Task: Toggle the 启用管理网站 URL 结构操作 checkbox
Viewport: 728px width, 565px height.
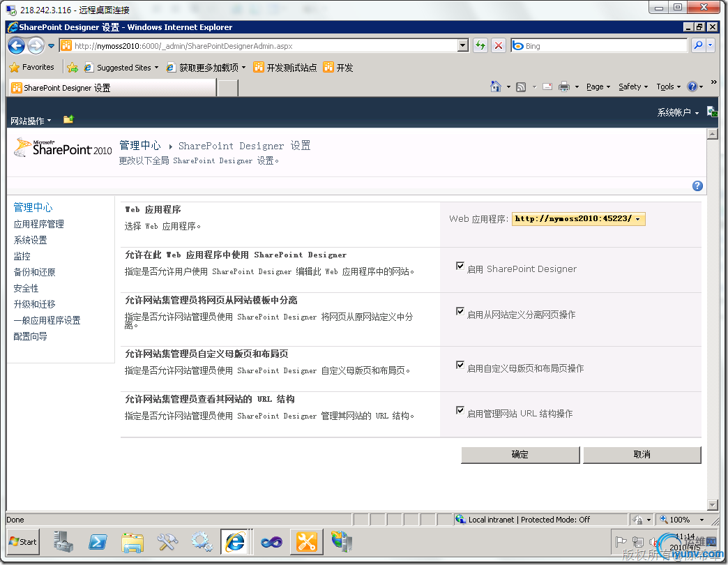Action: point(460,410)
